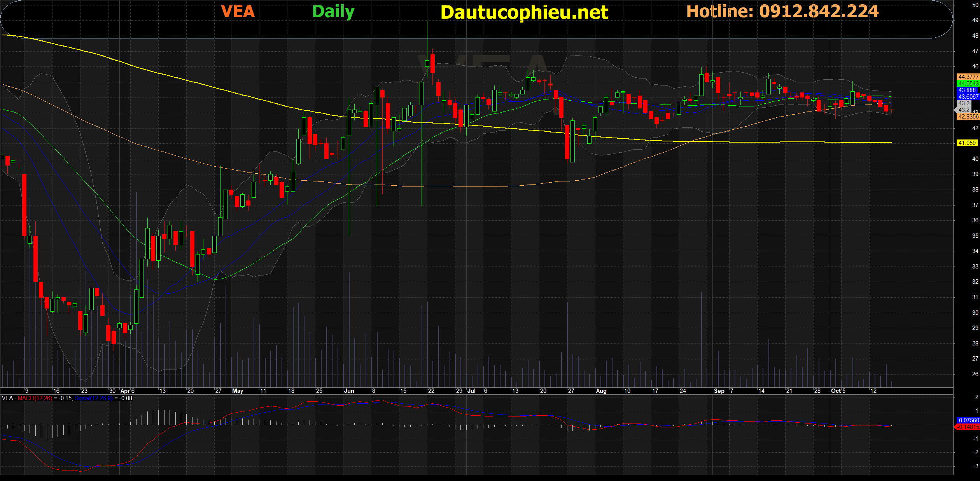Viewport: 980px width, 481px height.
Task: Click the blue 43.6067 price tag
Action: point(968,97)
